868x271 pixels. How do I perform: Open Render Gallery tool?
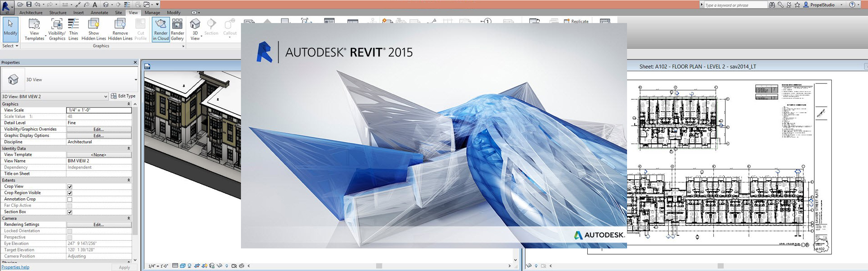click(178, 29)
